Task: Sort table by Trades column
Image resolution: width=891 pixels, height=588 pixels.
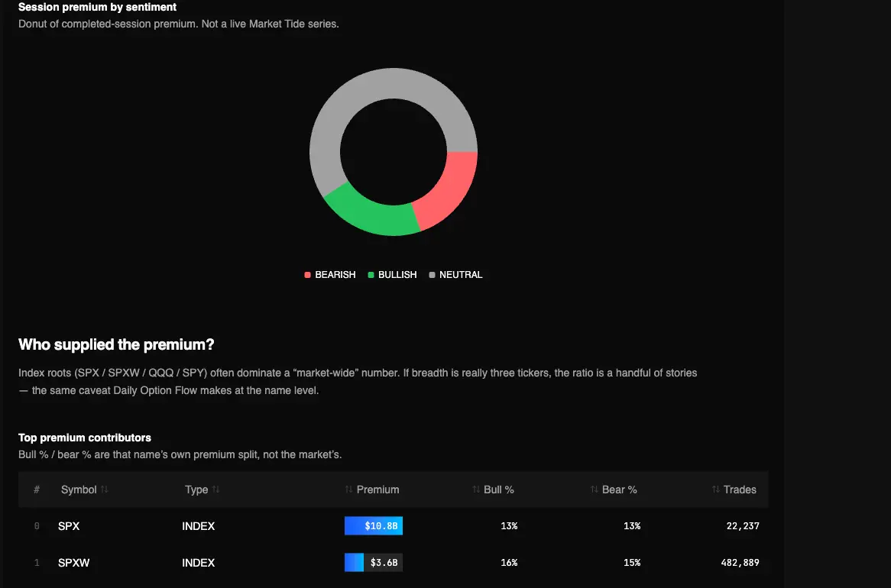Action: click(734, 489)
